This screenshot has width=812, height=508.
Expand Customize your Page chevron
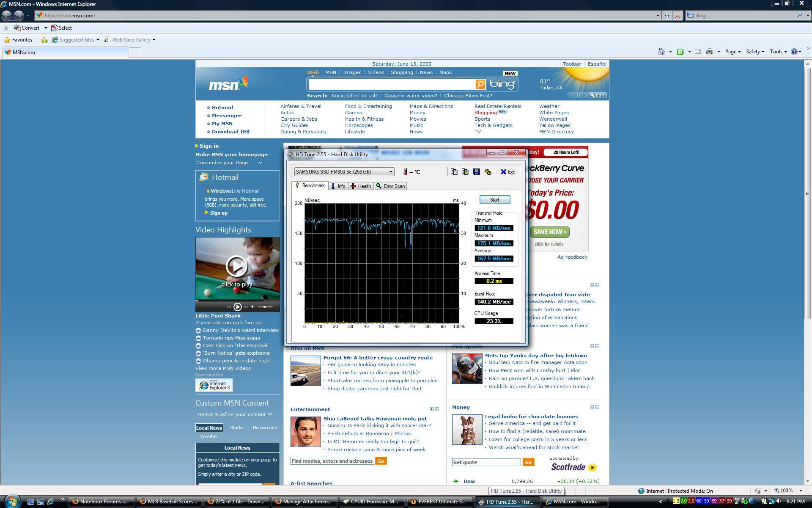[260, 163]
